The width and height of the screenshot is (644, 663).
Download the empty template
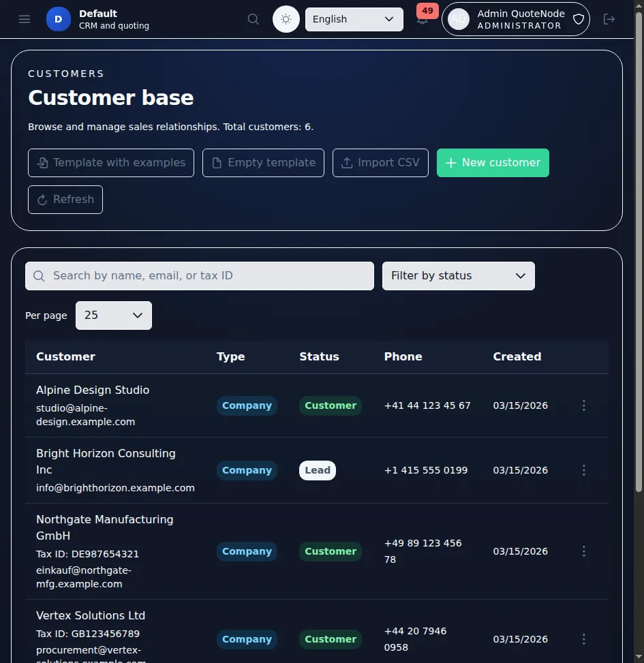click(x=263, y=162)
